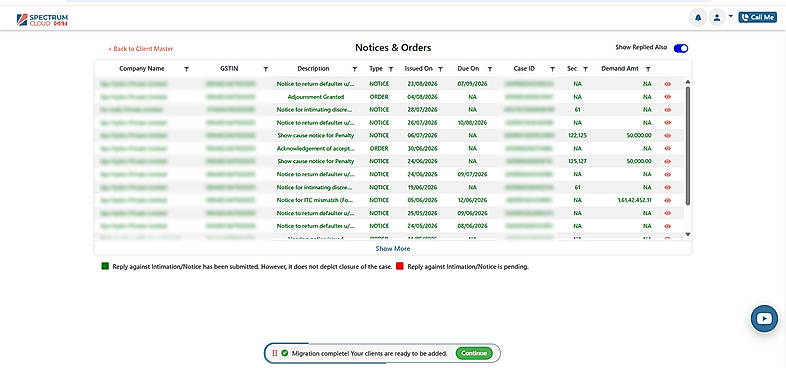786x368 pixels.
Task: Open the notifications bell
Action: tap(698, 18)
